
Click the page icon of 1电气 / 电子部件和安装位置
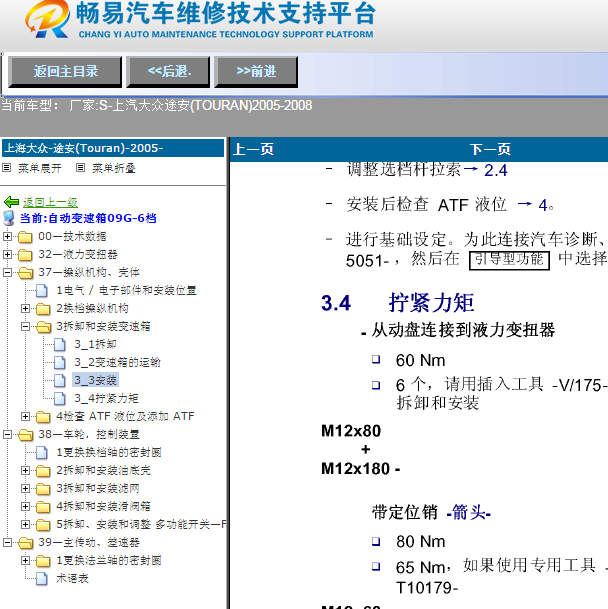pyautogui.click(x=42, y=291)
